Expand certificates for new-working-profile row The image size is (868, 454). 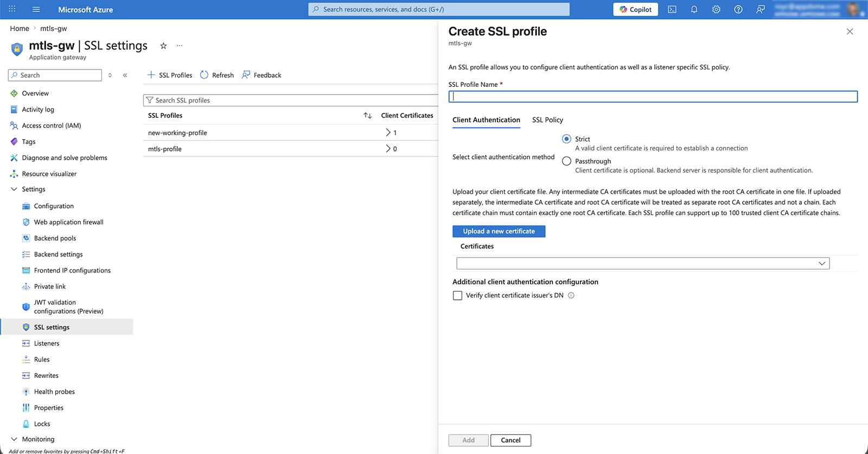click(388, 133)
